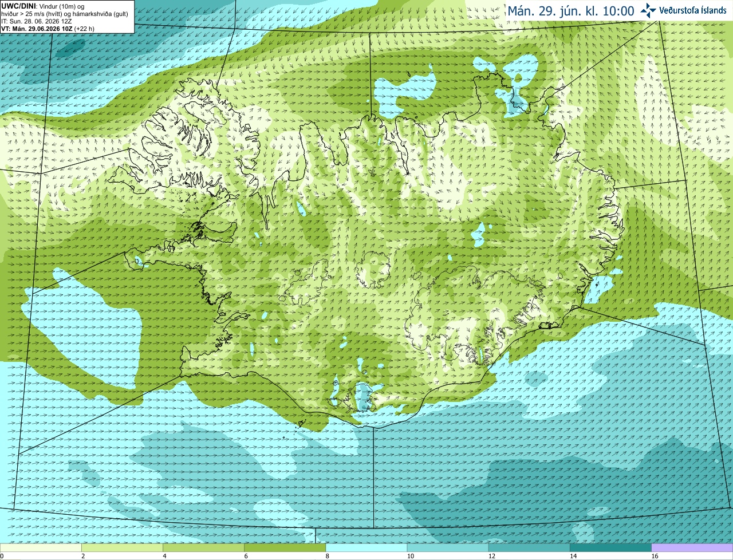Screen dimensions: 733x560
Task: Select the dark teal 14–16 legend swatch
Action: pyautogui.click(x=610, y=547)
